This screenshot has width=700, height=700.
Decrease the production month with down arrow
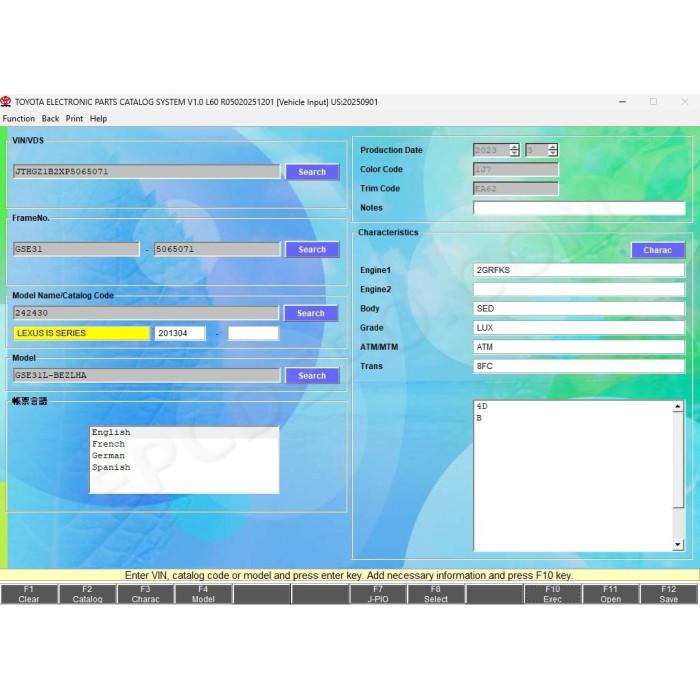(553, 153)
